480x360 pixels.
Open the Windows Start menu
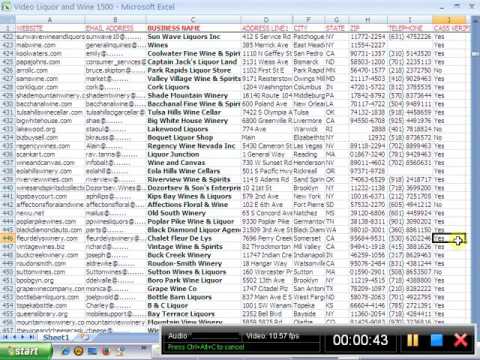pyautogui.click(x=26, y=351)
